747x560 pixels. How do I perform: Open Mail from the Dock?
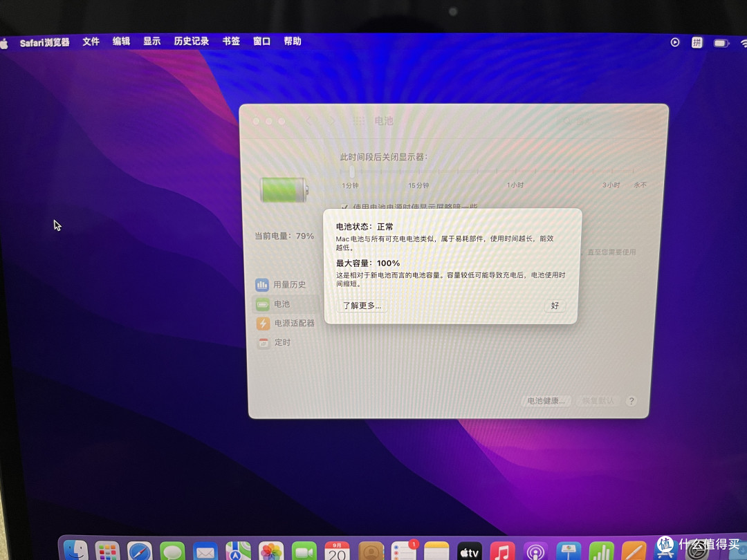point(205,552)
